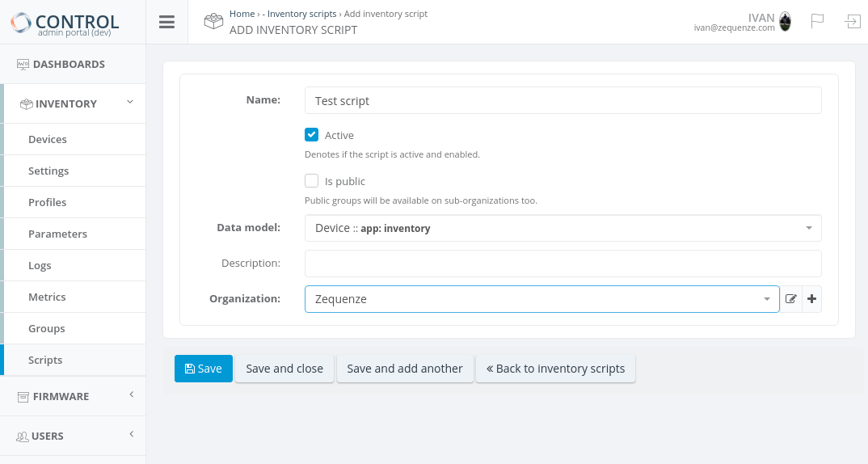Click the hamburger menu icon

click(x=166, y=22)
